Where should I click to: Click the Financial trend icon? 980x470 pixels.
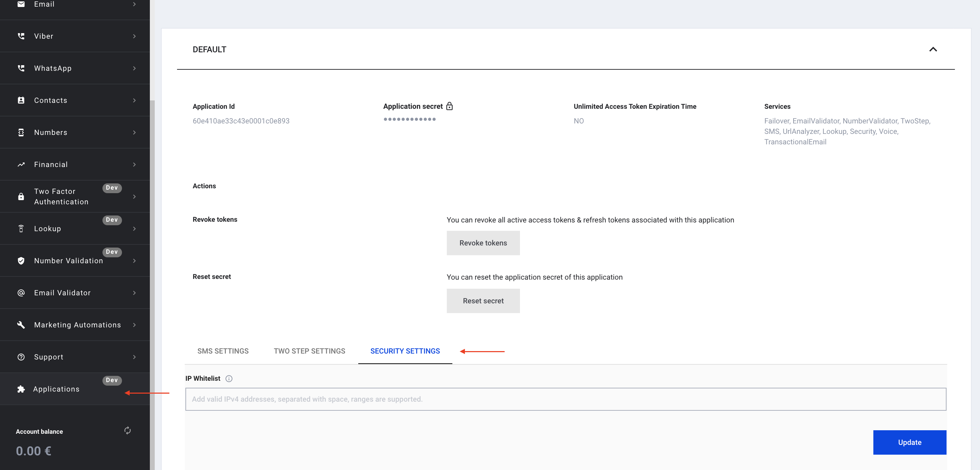21,165
